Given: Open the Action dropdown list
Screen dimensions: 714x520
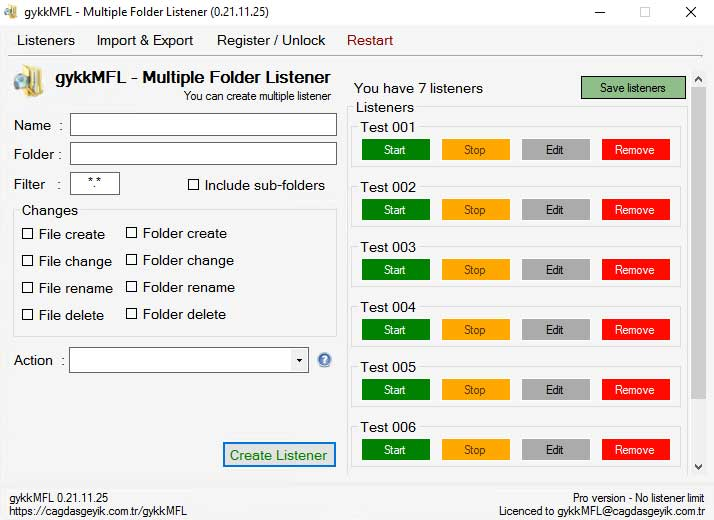Looking at the screenshot, I should (x=299, y=360).
